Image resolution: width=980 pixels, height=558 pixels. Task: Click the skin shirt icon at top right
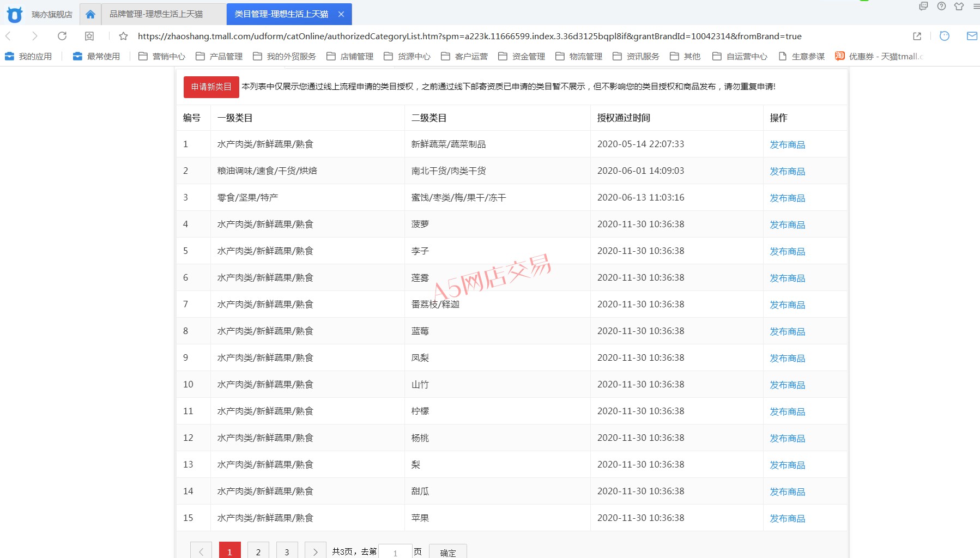959,6
